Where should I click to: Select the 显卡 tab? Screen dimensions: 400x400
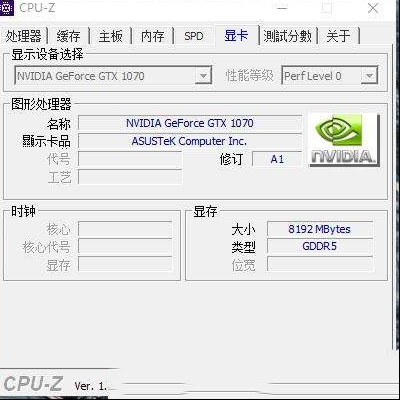point(236,35)
